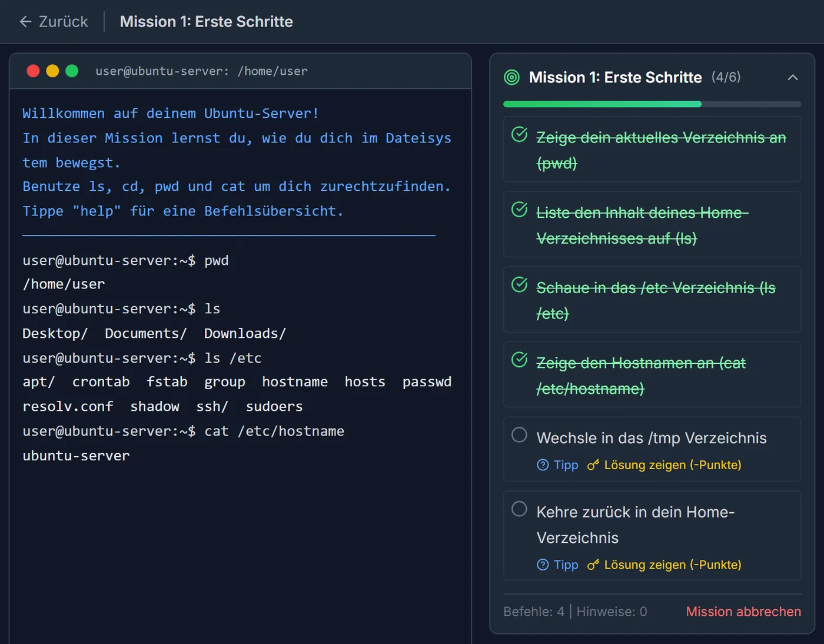Click circle for Kehre zurück task
824x644 pixels.
point(519,509)
